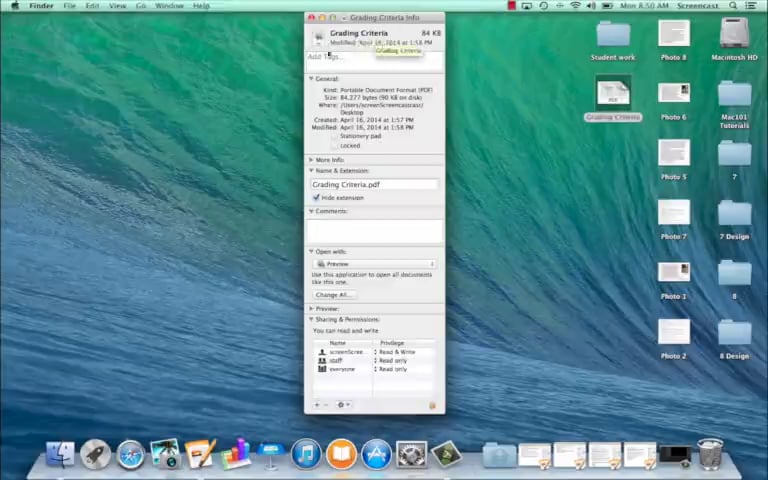Open System Preferences gear in Dock
Screen dimensions: 768x480
[x=411, y=454]
